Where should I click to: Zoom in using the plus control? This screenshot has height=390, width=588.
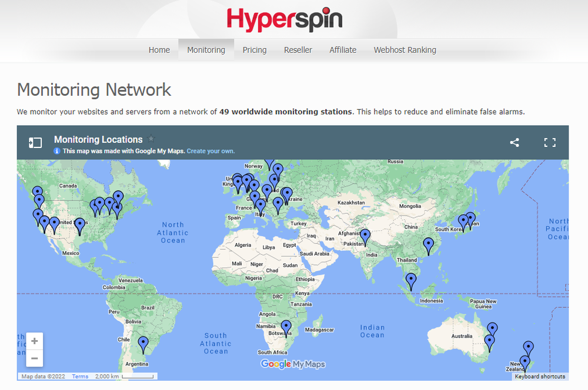pyautogui.click(x=34, y=341)
